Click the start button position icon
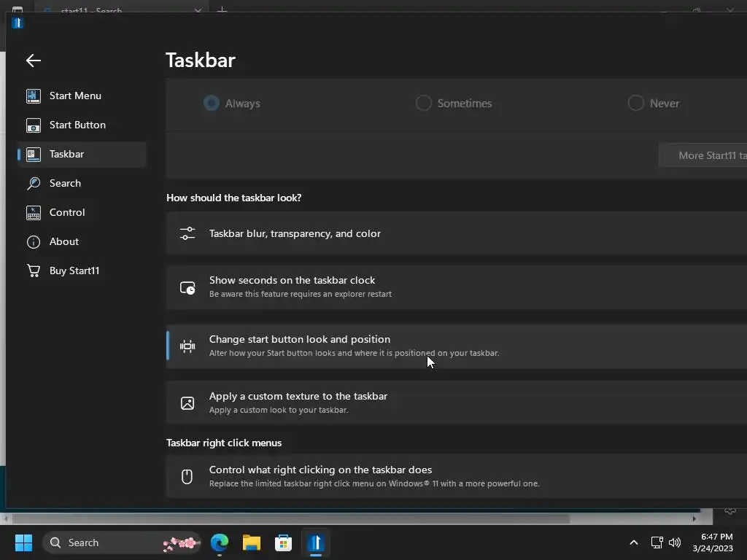 (187, 346)
